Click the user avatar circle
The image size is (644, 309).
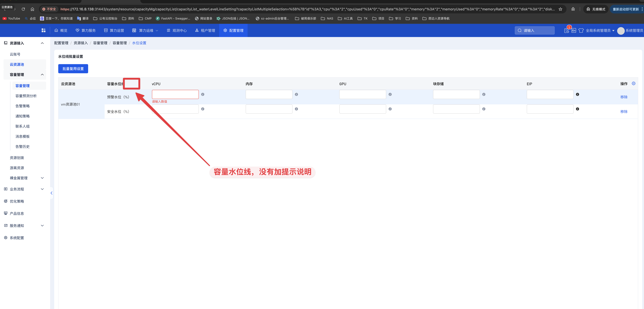point(621,31)
